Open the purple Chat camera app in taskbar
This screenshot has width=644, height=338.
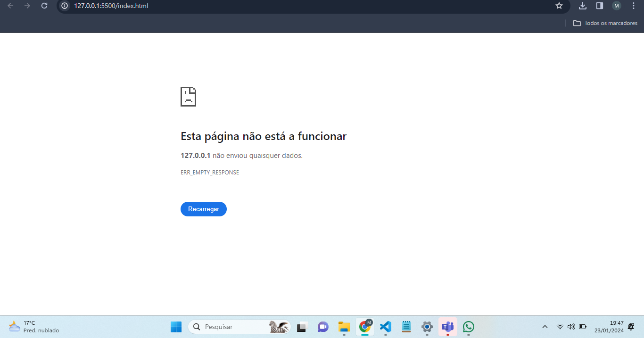point(323,327)
